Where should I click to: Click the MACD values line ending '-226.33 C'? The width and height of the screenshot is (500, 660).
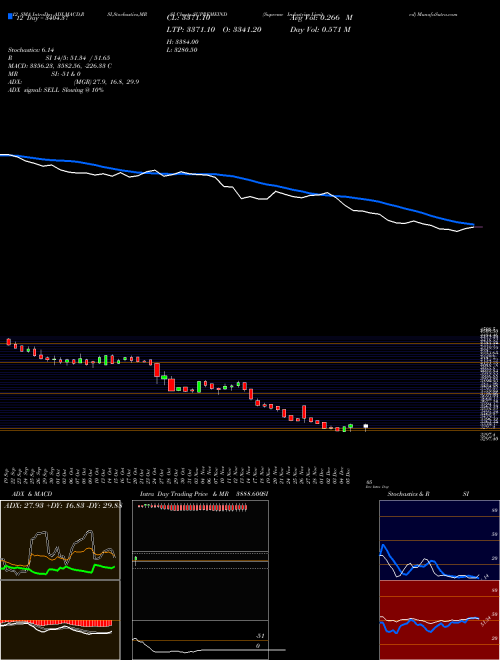click(x=60, y=66)
